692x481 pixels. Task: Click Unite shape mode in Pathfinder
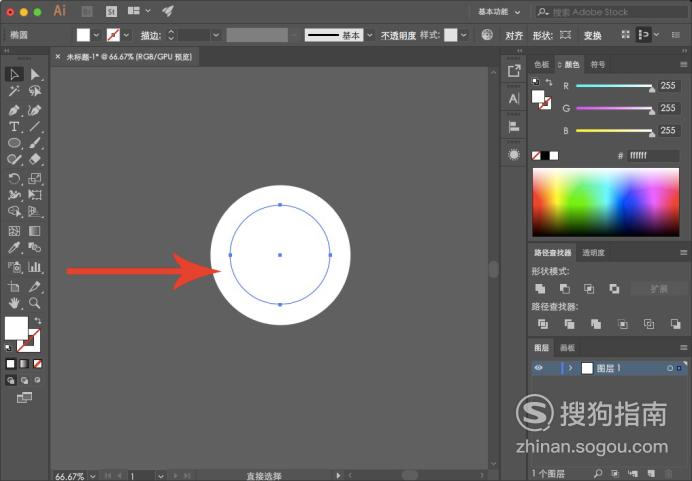click(540, 289)
